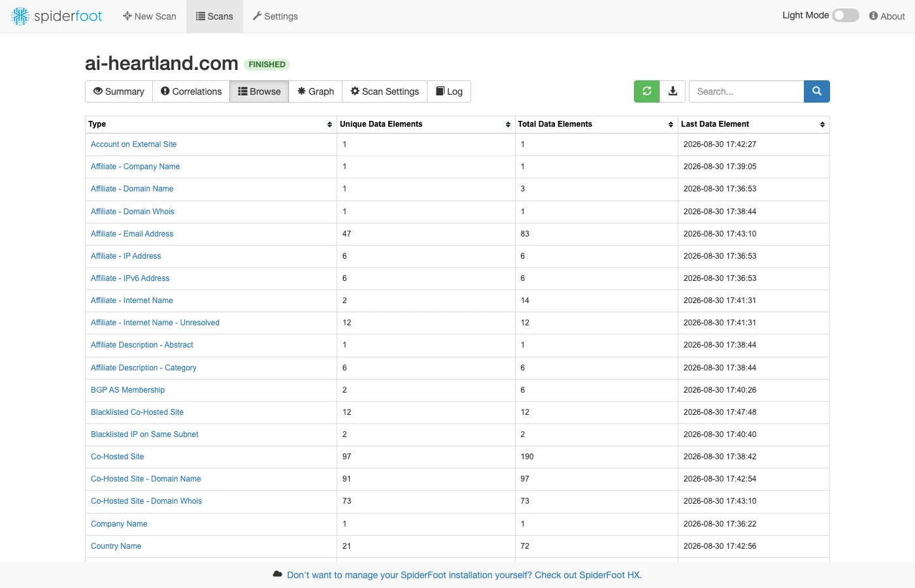Focus the Search input field
The height and width of the screenshot is (588, 915).
[746, 91]
